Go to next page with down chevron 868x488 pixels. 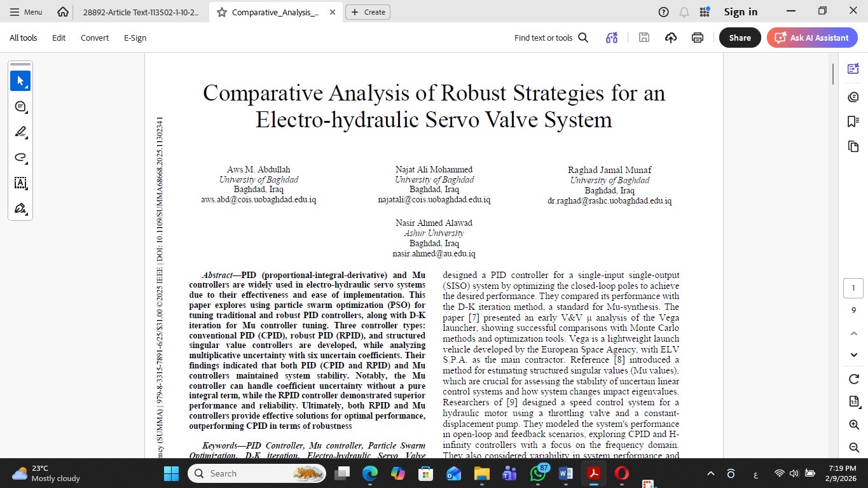click(x=854, y=355)
